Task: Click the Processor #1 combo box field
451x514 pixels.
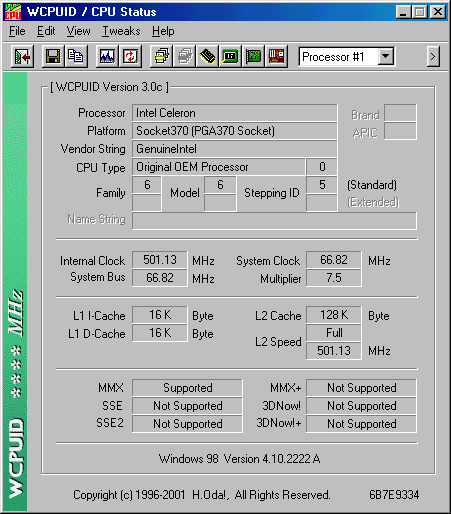Action: [346, 57]
